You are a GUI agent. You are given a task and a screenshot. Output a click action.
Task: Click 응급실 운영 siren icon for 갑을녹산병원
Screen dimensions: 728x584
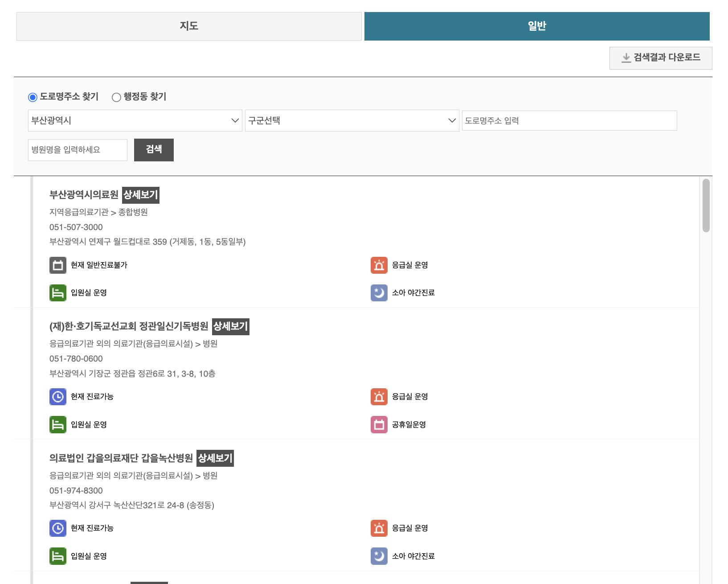pos(379,528)
